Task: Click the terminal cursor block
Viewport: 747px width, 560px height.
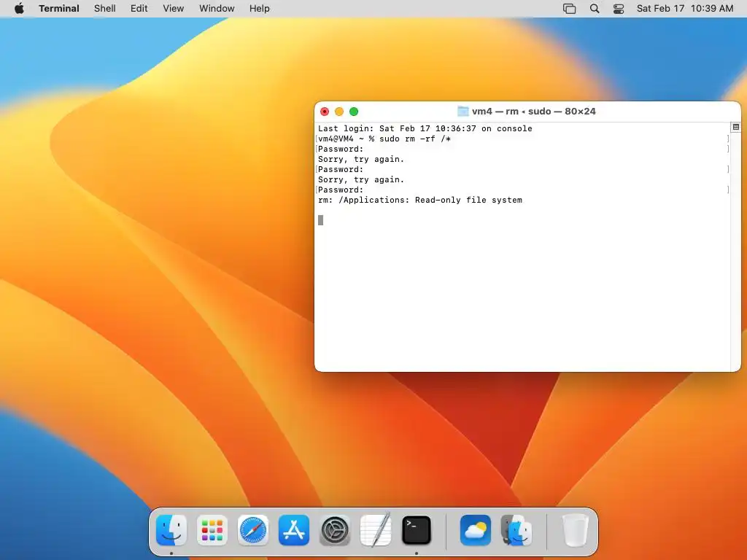Action: click(x=321, y=220)
